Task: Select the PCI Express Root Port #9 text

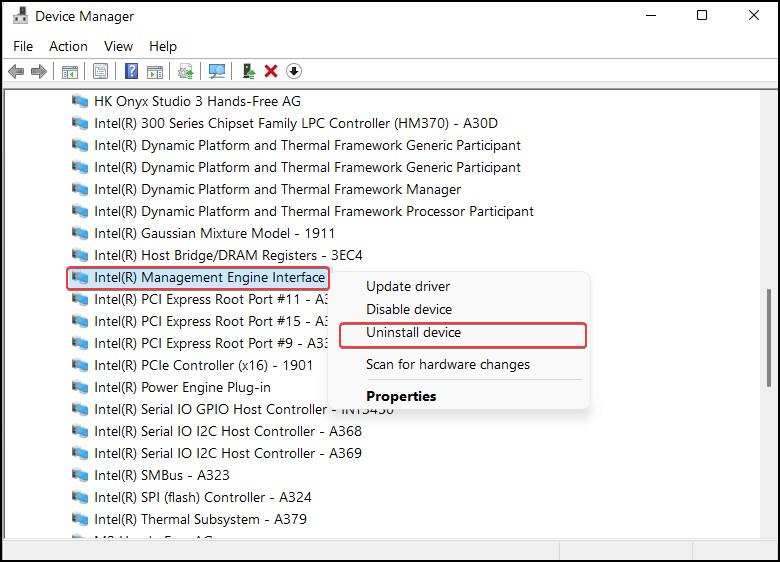Action: coord(211,343)
